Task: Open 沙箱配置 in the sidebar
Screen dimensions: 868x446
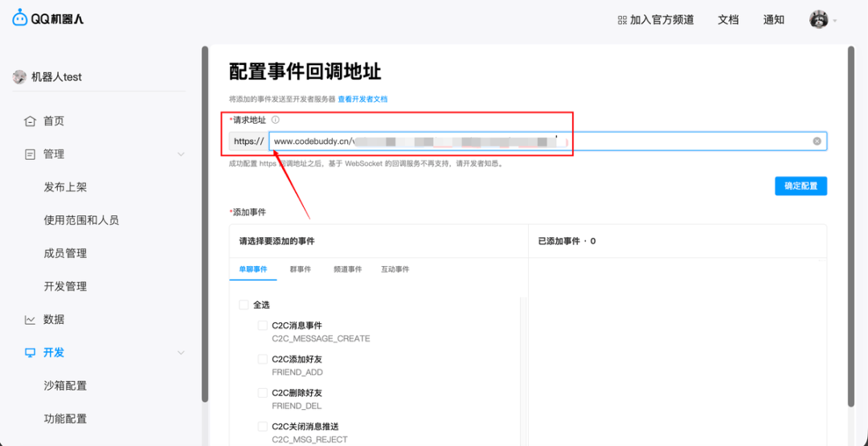Action: click(65, 386)
